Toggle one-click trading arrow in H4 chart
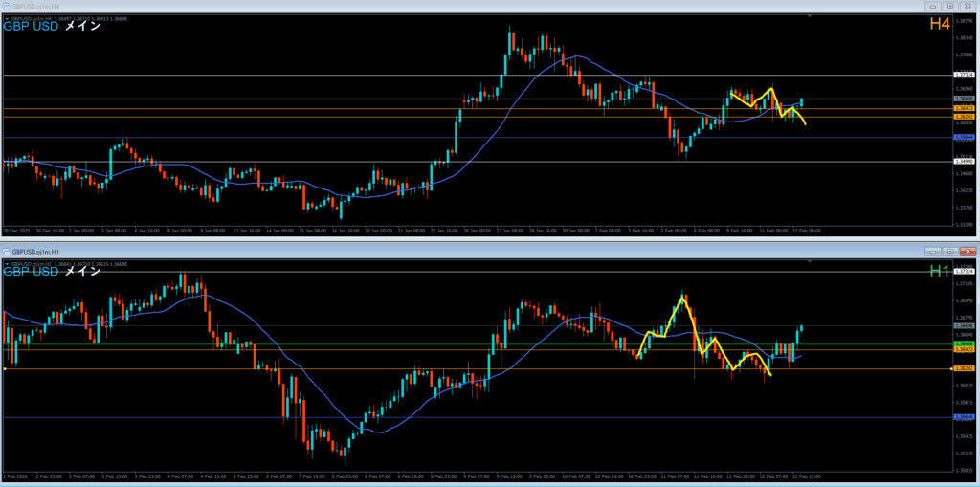Image resolution: width=980 pixels, height=487 pixels. click(7, 19)
